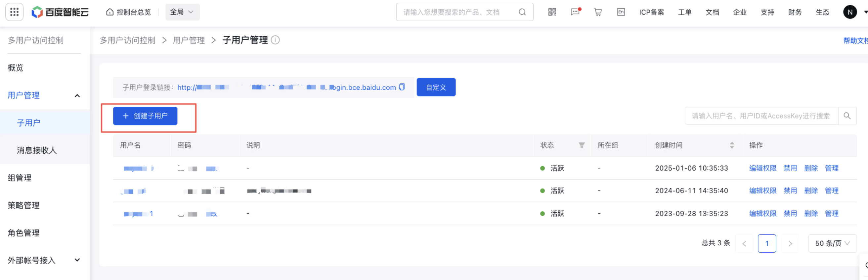
Task: Copy the sub-user login link
Action: pyautogui.click(x=402, y=87)
